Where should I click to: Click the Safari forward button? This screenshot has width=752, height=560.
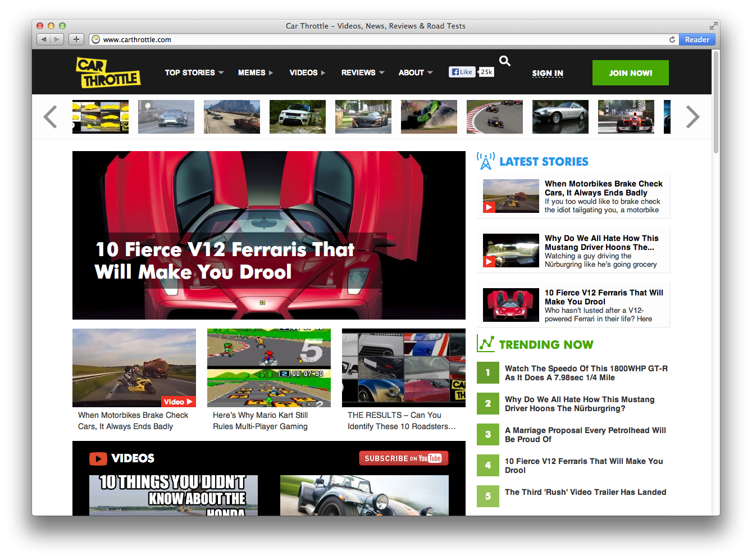[x=57, y=39]
